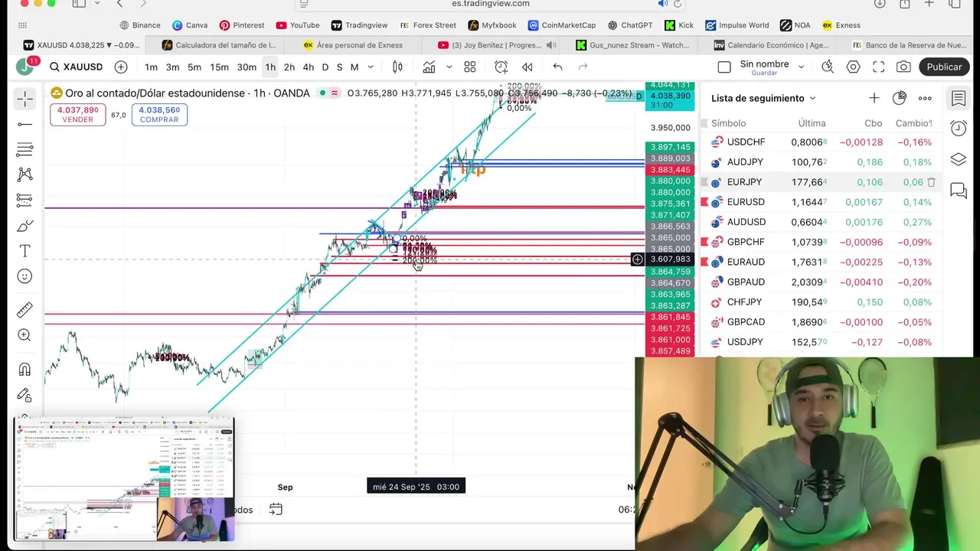Image resolution: width=980 pixels, height=551 pixels.
Task: Switch to the 1m timeframe
Action: coord(151,67)
